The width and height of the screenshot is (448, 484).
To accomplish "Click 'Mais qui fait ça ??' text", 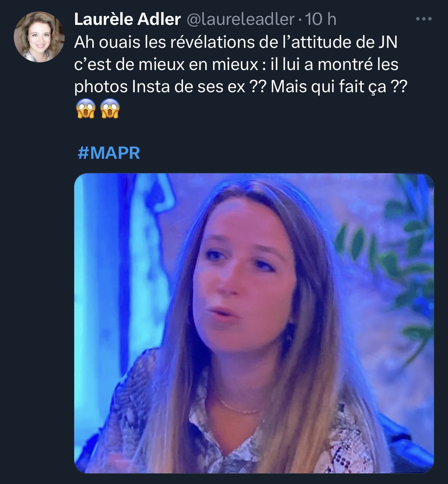I will (x=338, y=87).
